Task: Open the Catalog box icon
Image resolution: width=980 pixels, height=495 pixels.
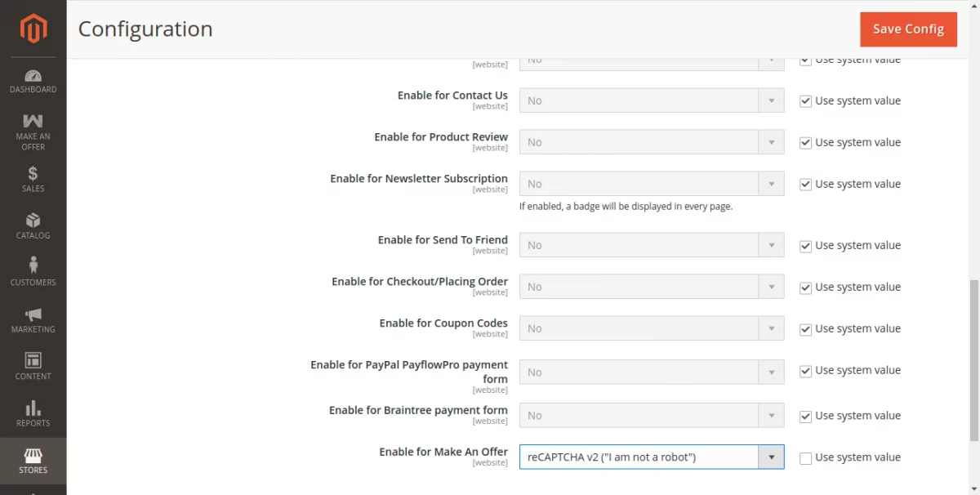Action: click(33, 221)
